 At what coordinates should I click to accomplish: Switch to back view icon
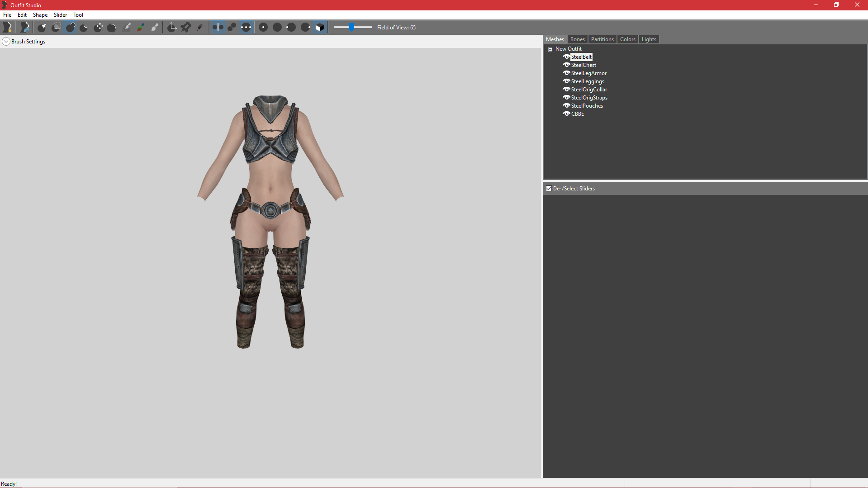point(277,28)
